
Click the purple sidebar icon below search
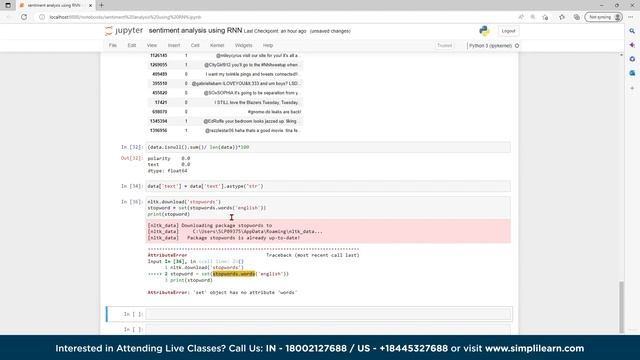[632, 45]
